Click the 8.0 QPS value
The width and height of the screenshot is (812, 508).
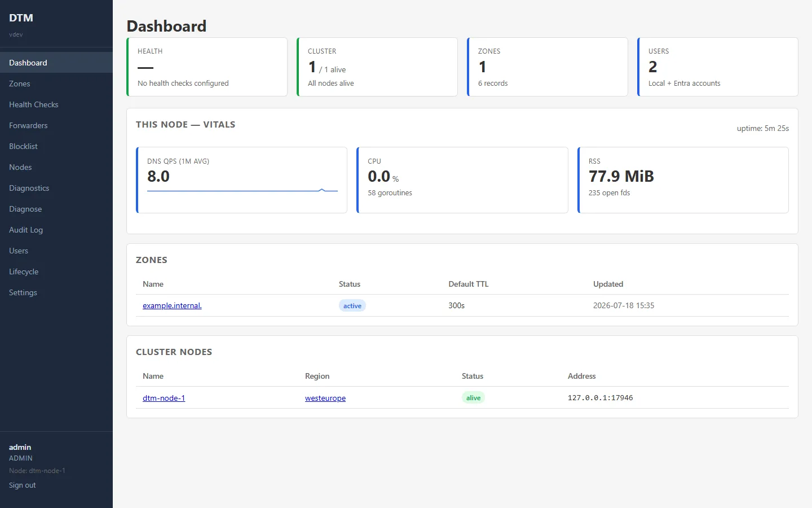[x=158, y=177]
